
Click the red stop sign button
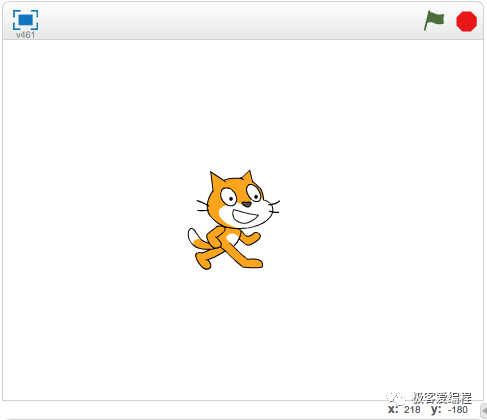(x=466, y=21)
